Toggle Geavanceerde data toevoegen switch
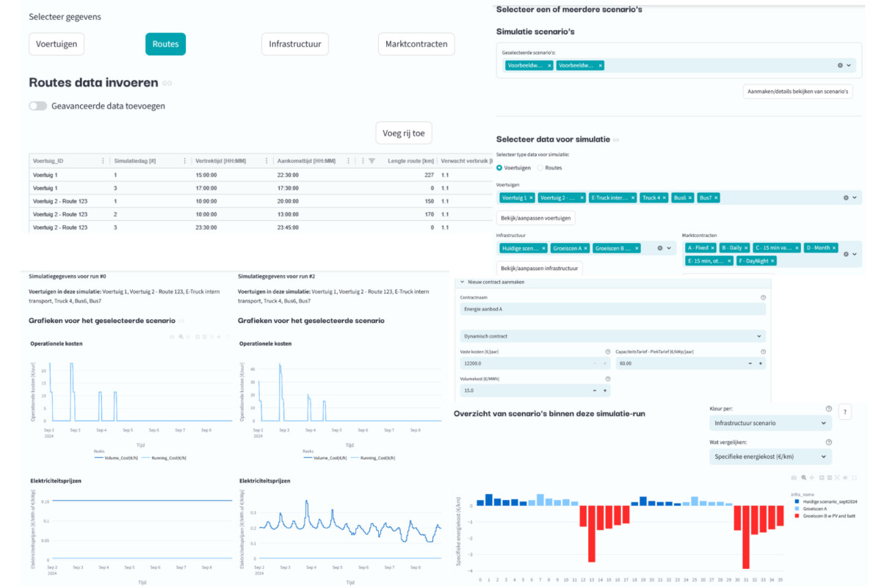 pyautogui.click(x=37, y=106)
